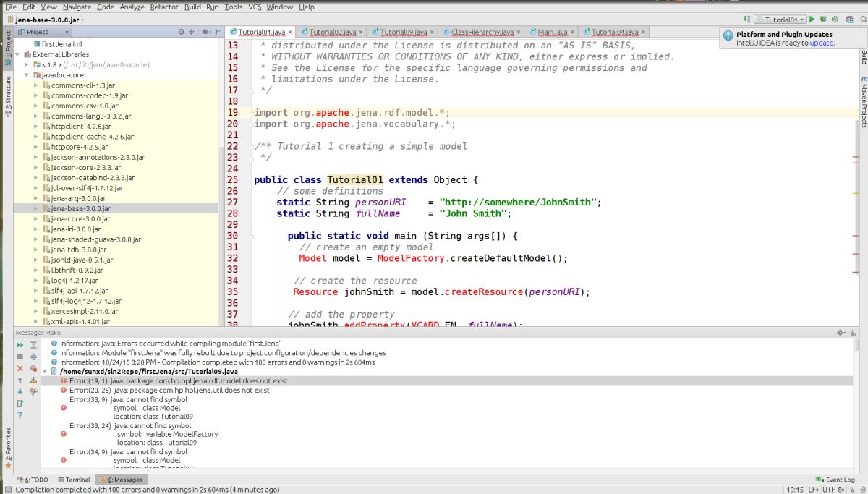Open the Project Structure icon
The height and width of the screenshot is (494, 868).
[x=849, y=20]
